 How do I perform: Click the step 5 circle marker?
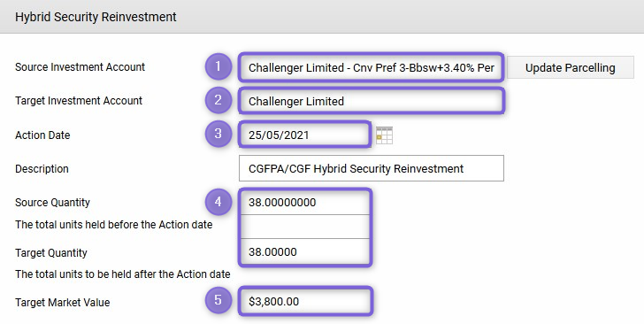218,300
